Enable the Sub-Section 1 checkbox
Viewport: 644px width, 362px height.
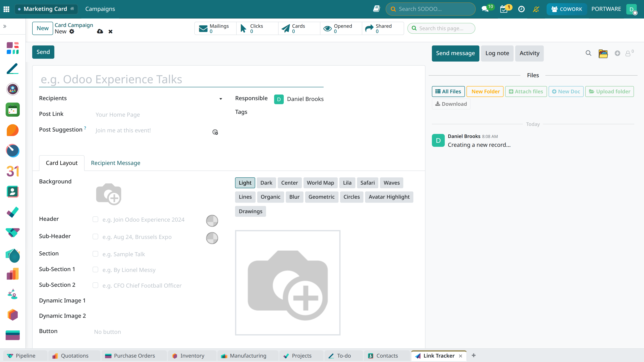point(95,269)
